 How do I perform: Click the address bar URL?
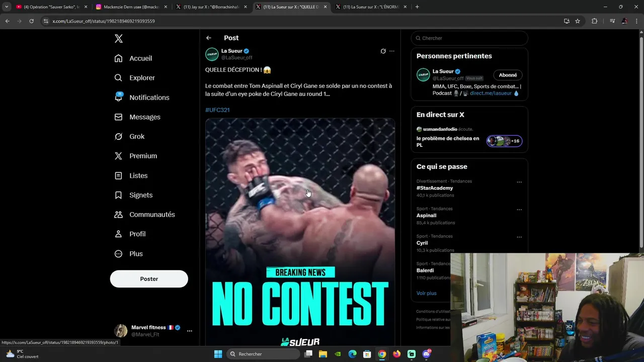(104, 21)
